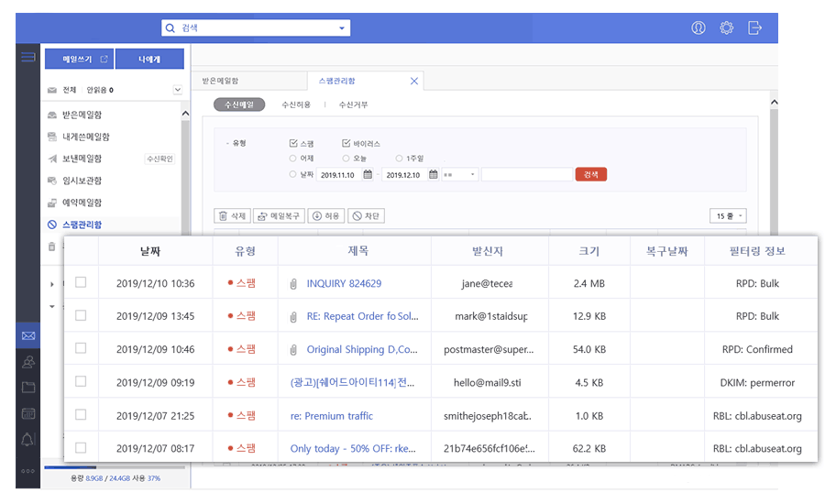Select the 날짜 radio button
The height and width of the screenshot is (504, 825).
pyautogui.click(x=292, y=174)
